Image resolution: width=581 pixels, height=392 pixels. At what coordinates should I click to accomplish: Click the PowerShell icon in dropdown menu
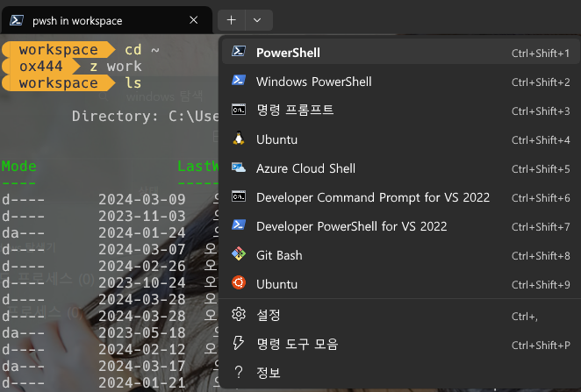click(239, 51)
